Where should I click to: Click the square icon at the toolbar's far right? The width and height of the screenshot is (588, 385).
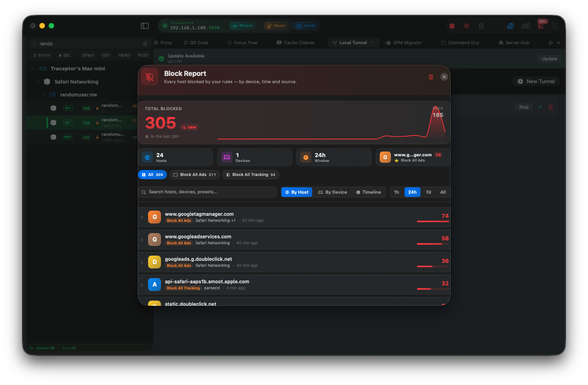pos(555,26)
